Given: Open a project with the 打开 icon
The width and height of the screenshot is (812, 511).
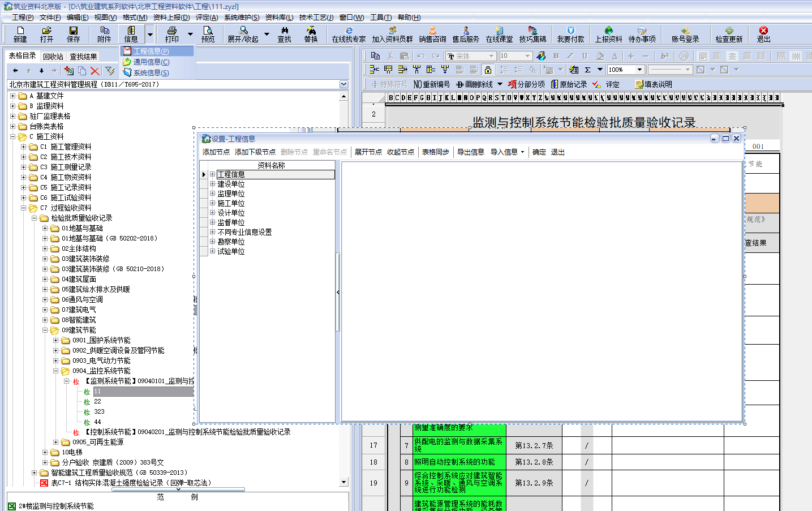Looking at the screenshot, I should coord(46,34).
